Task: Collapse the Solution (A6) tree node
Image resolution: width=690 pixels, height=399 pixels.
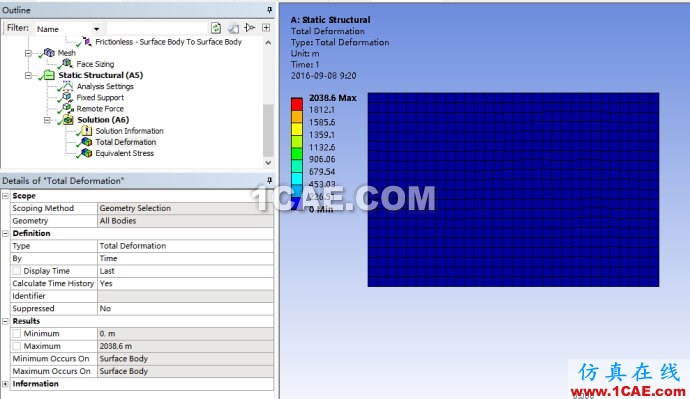Action: 47,120
